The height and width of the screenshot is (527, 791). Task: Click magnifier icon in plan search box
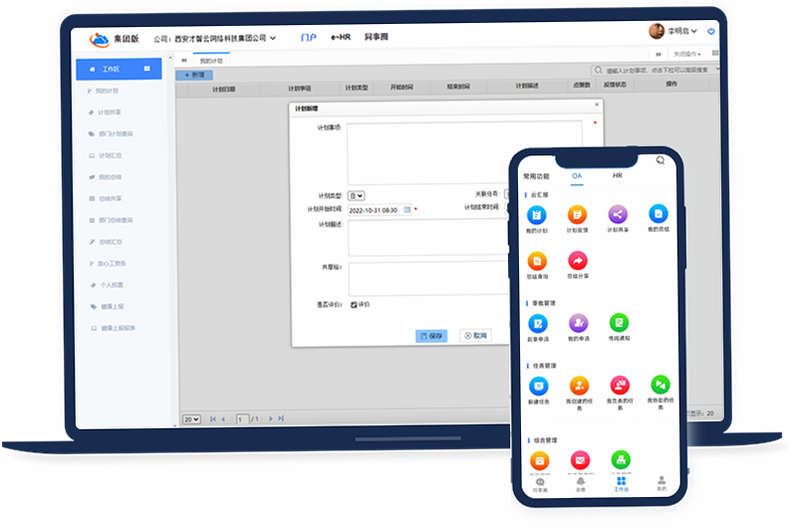598,70
